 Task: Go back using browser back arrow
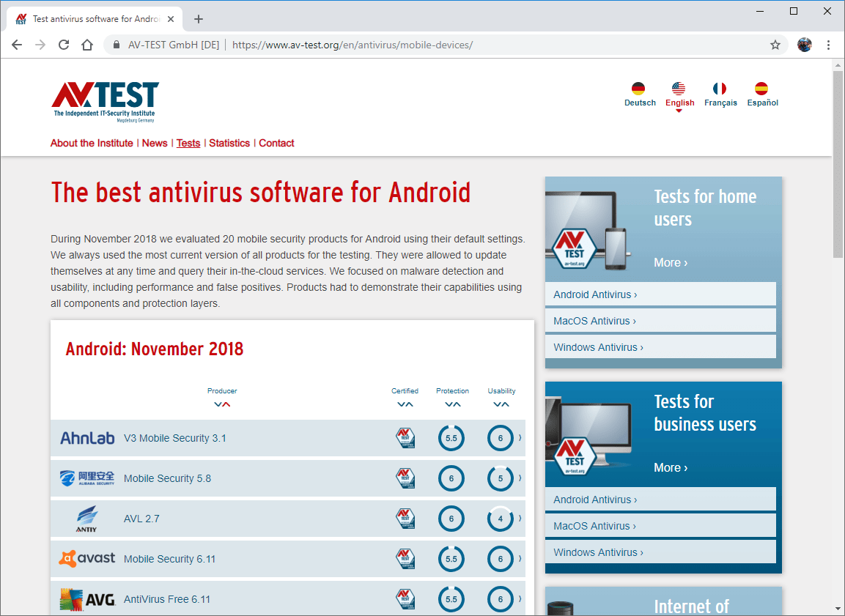click(17, 45)
